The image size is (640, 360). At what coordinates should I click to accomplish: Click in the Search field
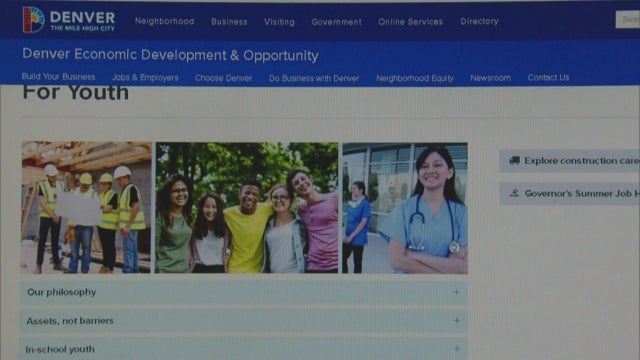[628, 19]
